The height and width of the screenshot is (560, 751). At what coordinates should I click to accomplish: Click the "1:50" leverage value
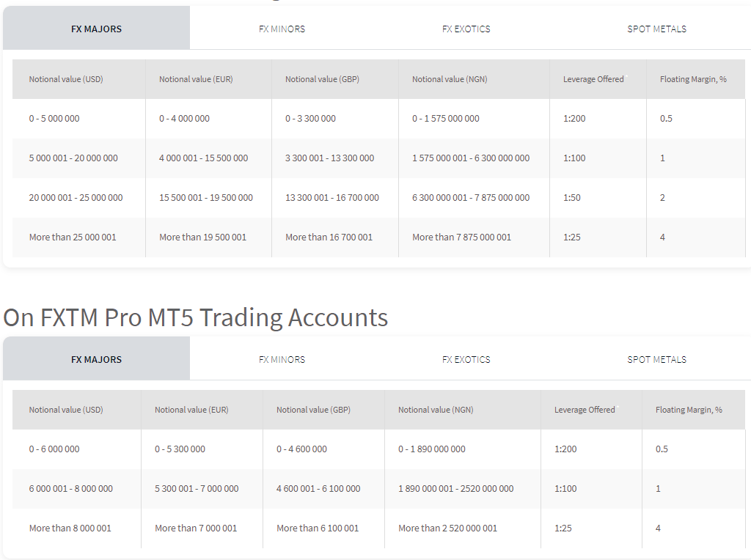pyautogui.click(x=572, y=198)
